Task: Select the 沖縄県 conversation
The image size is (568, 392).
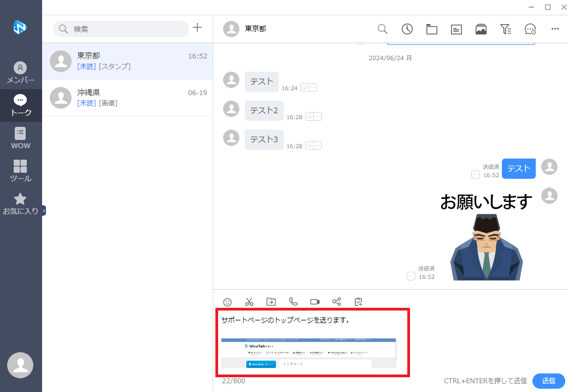Action: pos(127,98)
